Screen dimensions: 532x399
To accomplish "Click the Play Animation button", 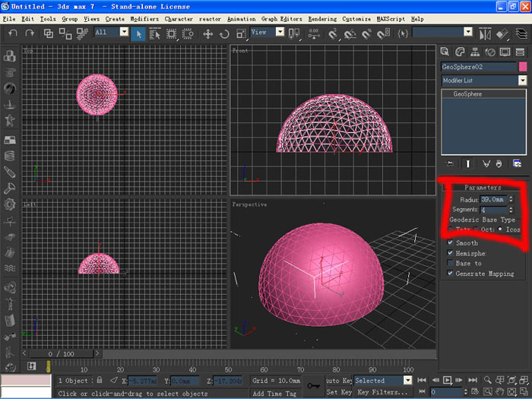I will [447, 380].
